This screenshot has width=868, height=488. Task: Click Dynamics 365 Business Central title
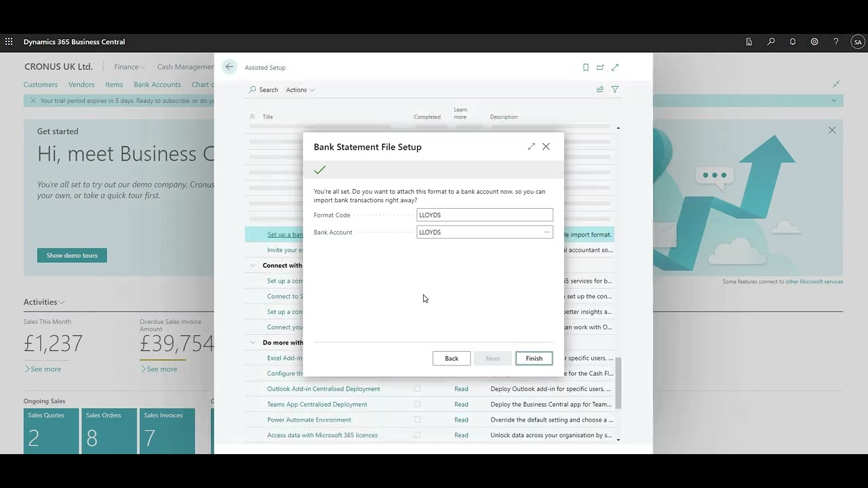75,42
